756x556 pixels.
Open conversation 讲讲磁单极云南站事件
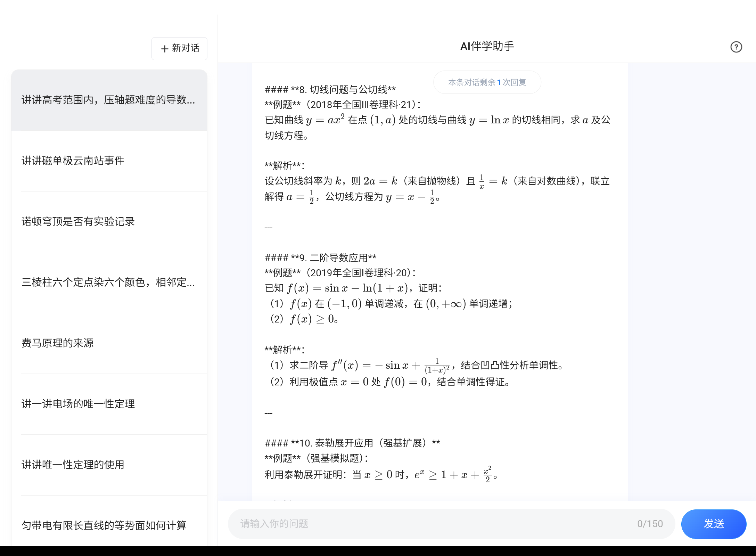(109, 161)
